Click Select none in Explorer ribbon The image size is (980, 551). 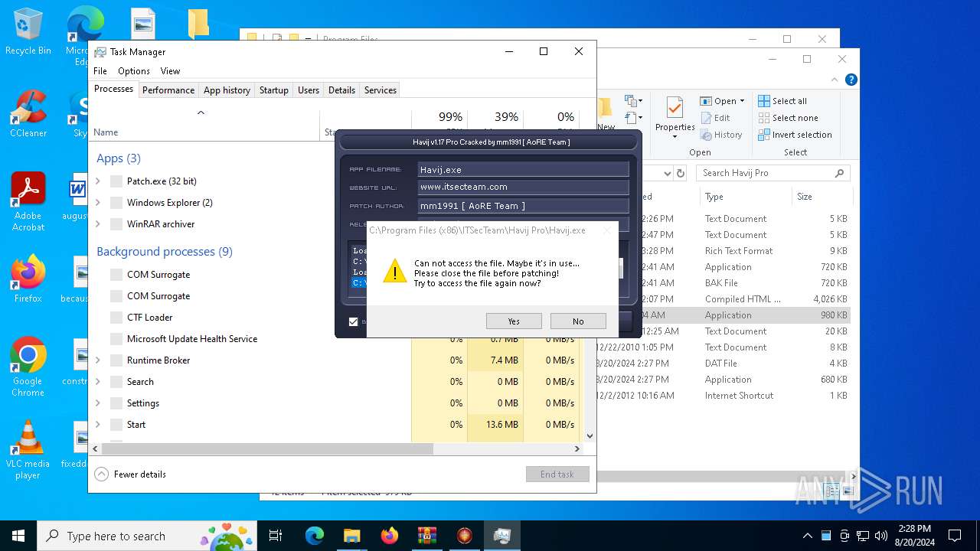(x=788, y=118)
